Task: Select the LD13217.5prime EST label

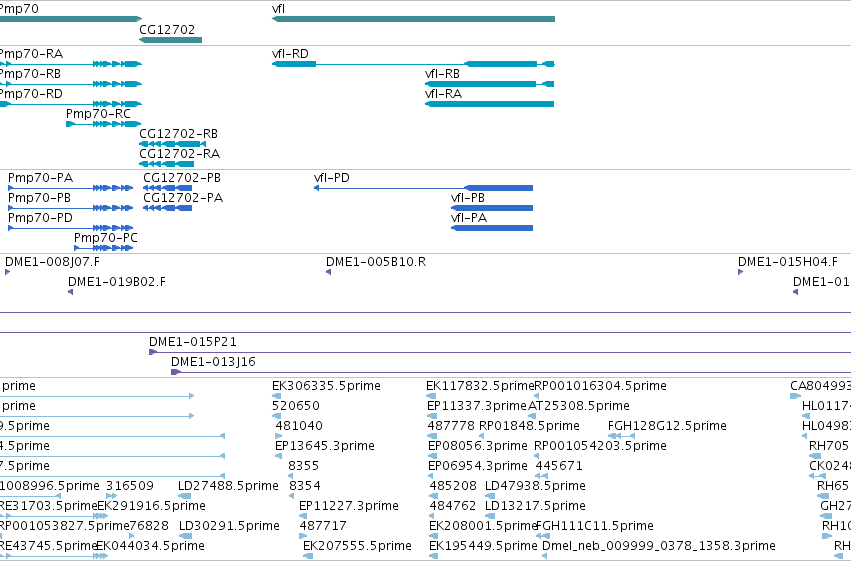Action: (x=535, y=506)
